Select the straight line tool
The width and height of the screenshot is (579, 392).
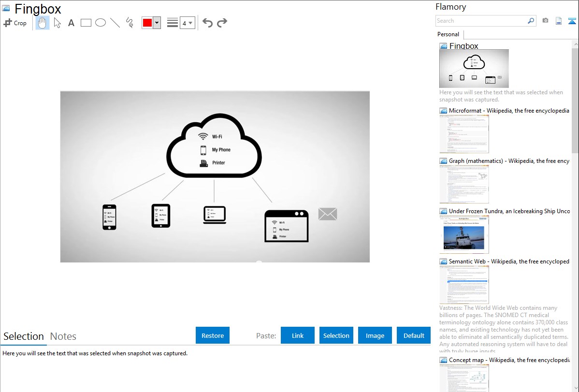115,23
